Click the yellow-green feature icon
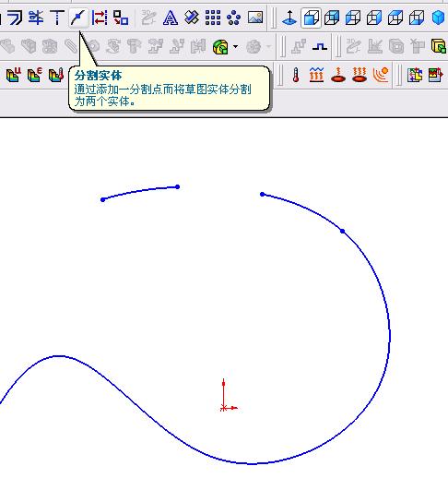Image resolution: width=448 pixels, height=490 pixels. [x=221, y=47]
